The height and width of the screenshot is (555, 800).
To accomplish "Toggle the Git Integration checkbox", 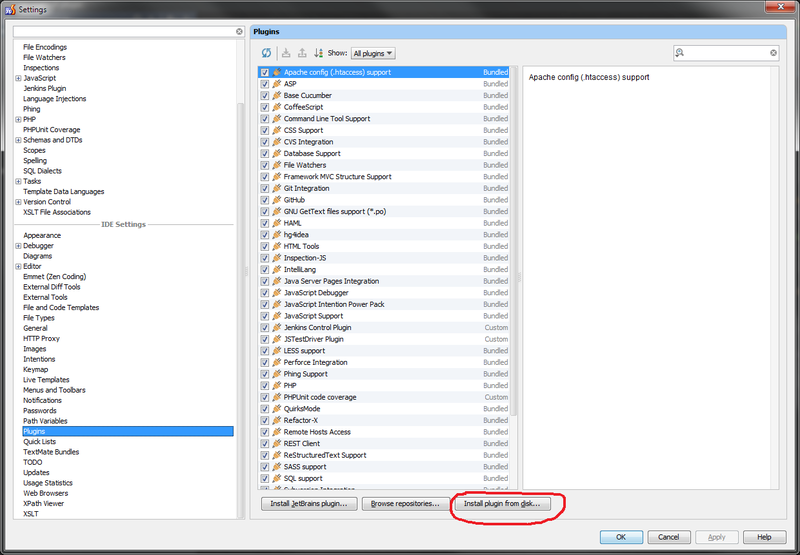I will tap(265, 188).
